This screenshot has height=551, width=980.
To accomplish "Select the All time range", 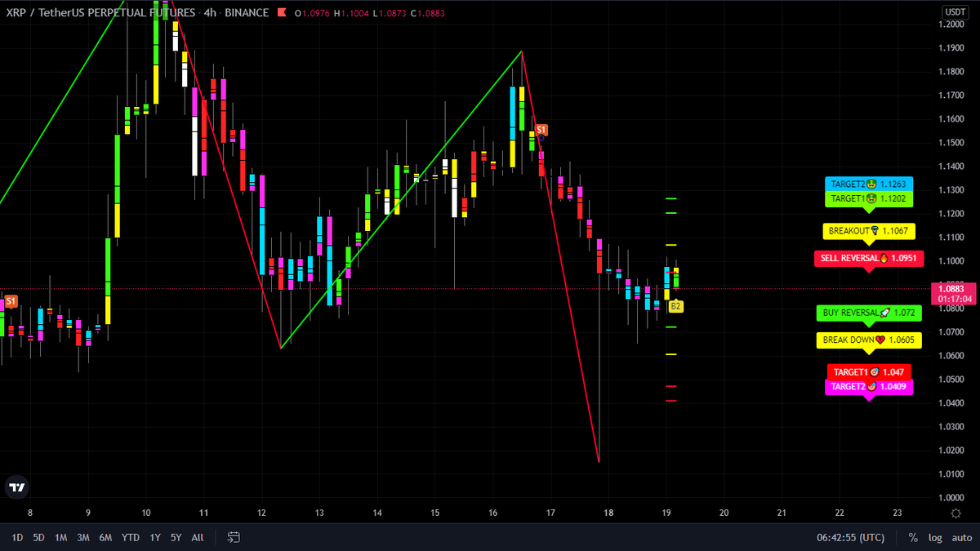I will (198, 538).
